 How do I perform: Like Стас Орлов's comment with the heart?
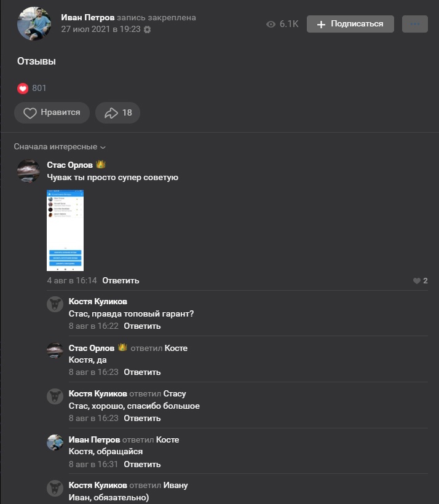click(x=417, y=281)
